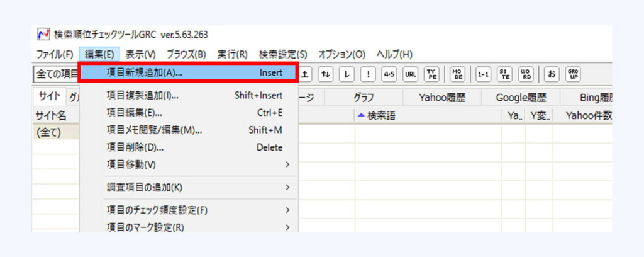The height and width of the screenshot is (257, 644).
Task: Click the Ya.. column header
Action: 513,117
